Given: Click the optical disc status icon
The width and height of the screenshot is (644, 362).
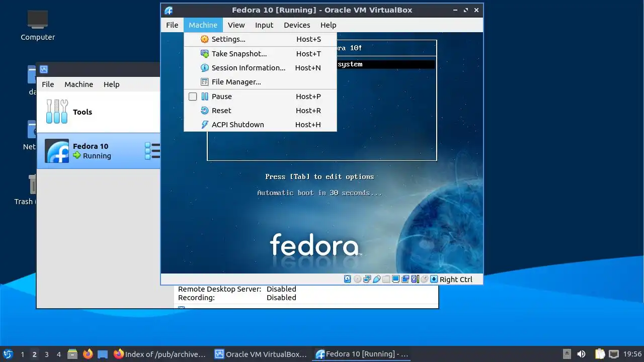Looking at the screenshot, I should 357,279.
